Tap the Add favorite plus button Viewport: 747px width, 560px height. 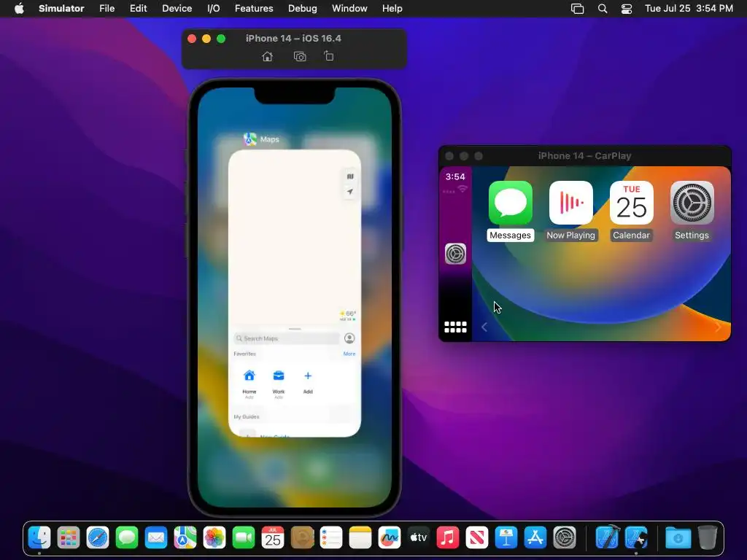308,376
